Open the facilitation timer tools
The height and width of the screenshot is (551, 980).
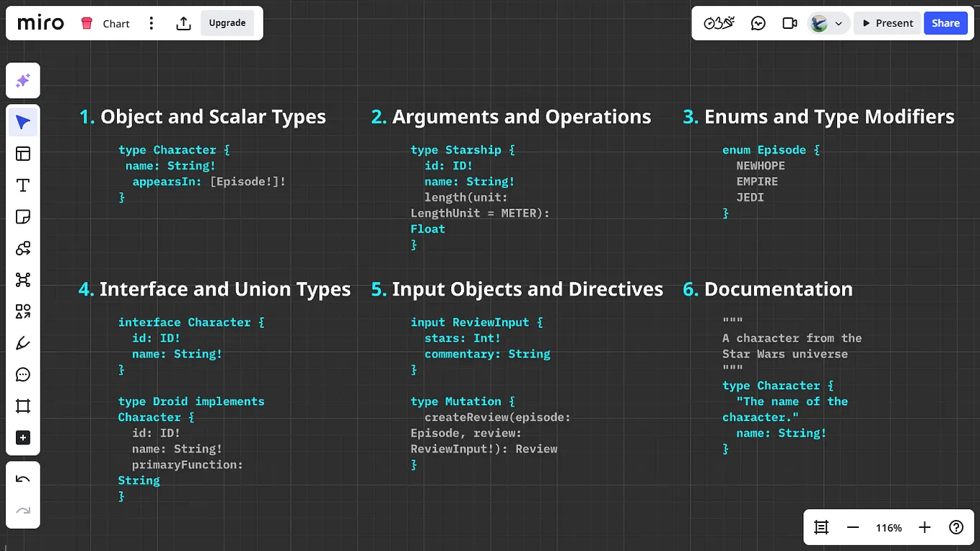click(718, 22)
